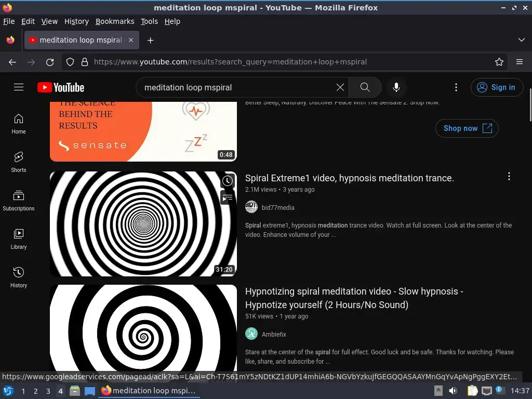Screen dimensions: 532x399
Task: Open the volume control tray icon
Action: pos(453,391)
